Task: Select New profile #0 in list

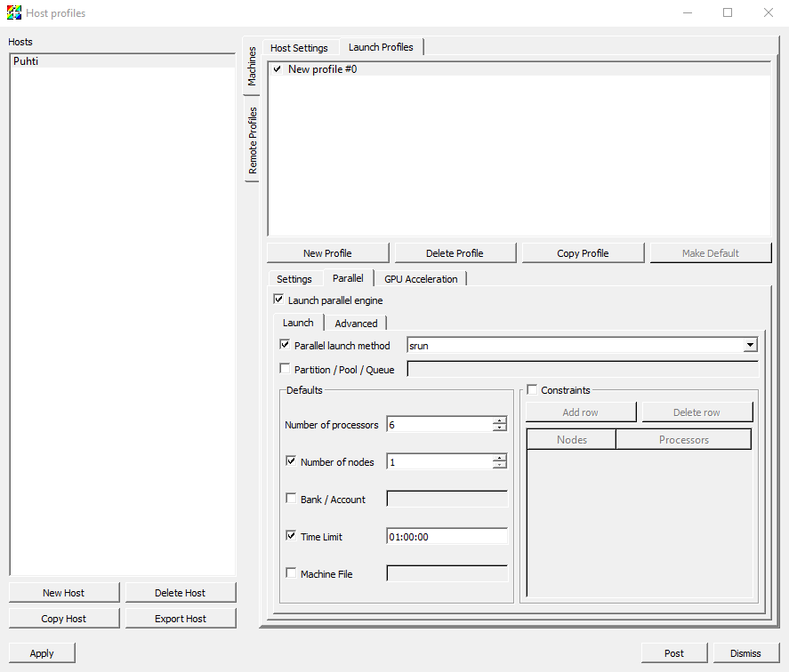Action: pos(322,69)
